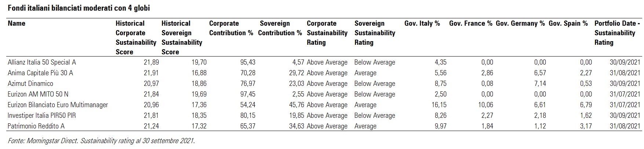This screenshot has width=644, height=149.
Task: Click the Patrimonio Reddito A fund name
Action: [36, 126]
